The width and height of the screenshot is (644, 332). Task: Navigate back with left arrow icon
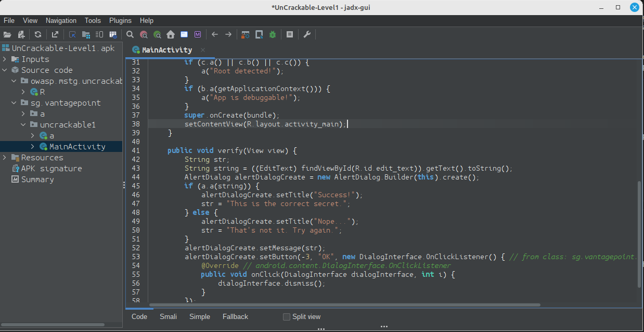[x=214, y=34]
